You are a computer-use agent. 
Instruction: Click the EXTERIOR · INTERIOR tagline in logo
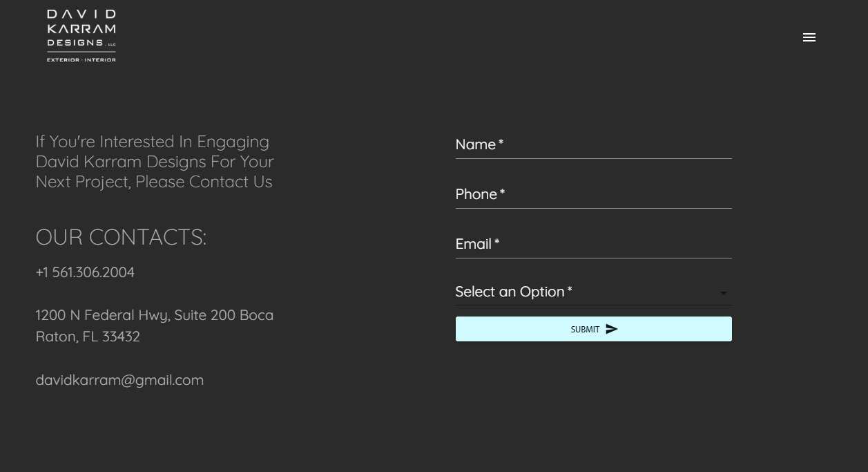click(81, 60)
